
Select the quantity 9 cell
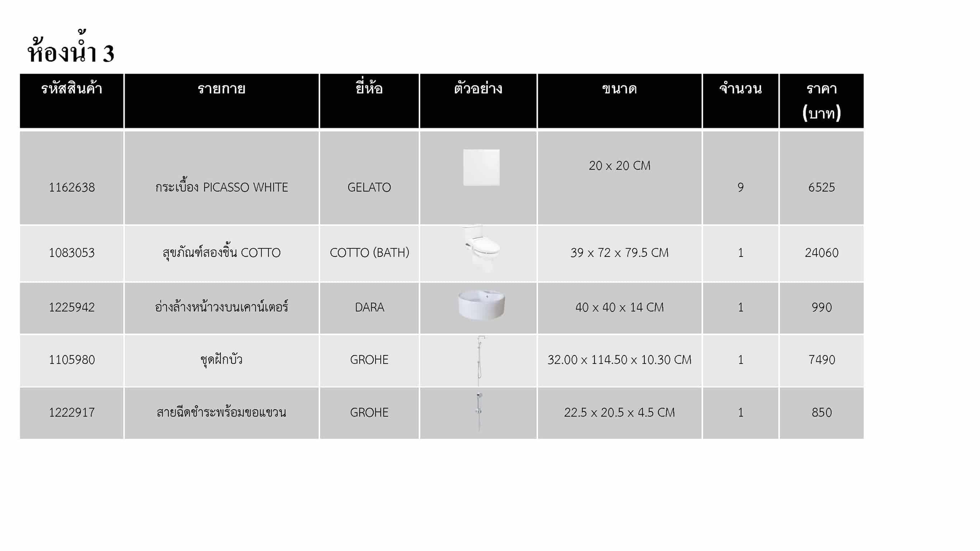pos(740,187)
